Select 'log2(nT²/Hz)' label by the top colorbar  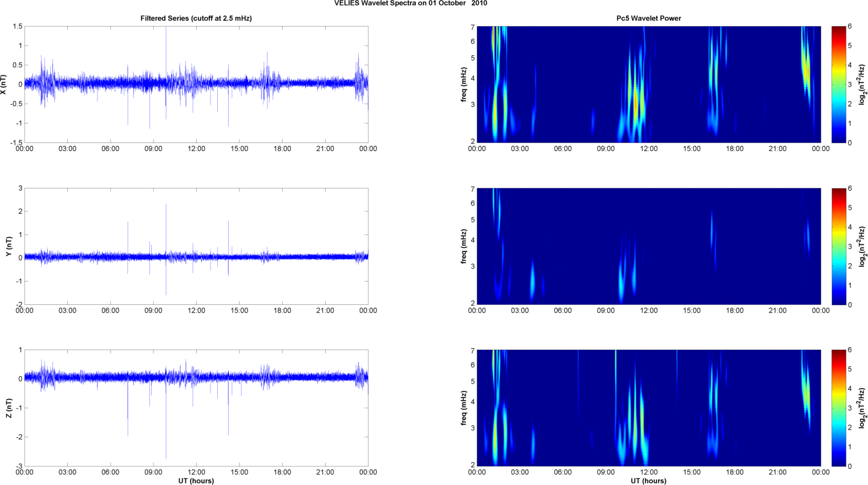coord(862,84)
